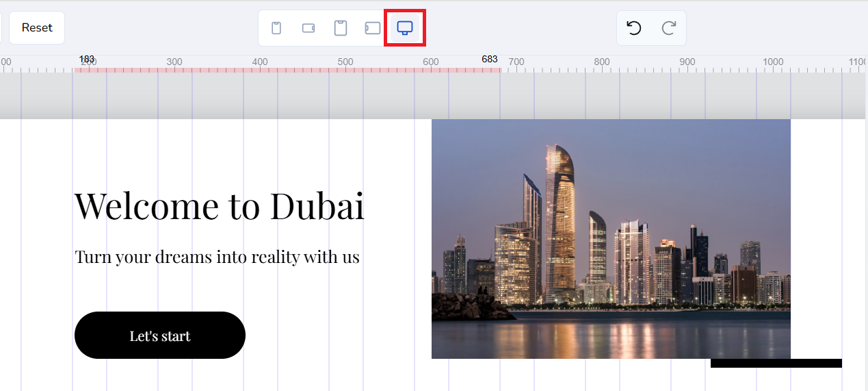868x391 pixels.
Task: Click the ruler at the 1000 mark
Action: 773,62
